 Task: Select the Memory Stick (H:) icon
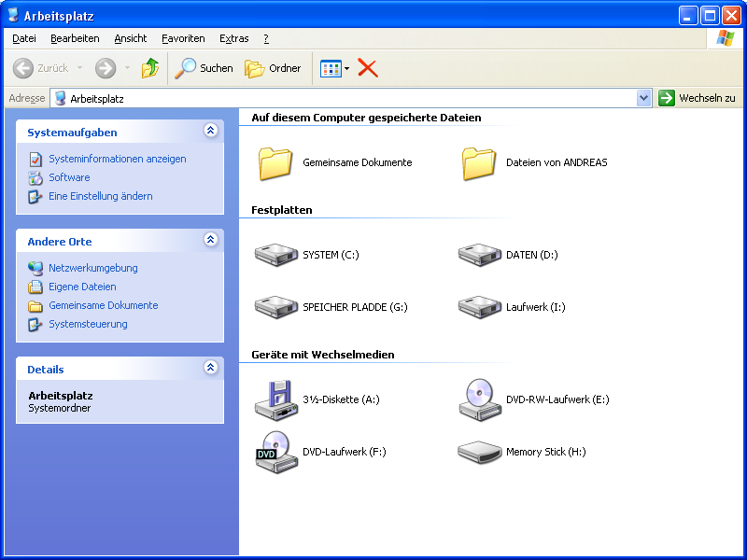[480, 452]
